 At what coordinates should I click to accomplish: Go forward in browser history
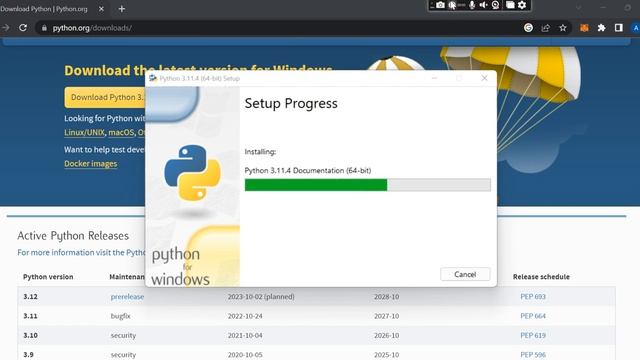5,28
